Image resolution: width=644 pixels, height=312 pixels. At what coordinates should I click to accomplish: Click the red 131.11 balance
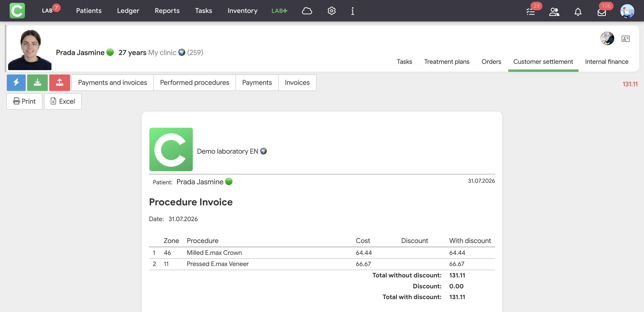pos(630,84)
